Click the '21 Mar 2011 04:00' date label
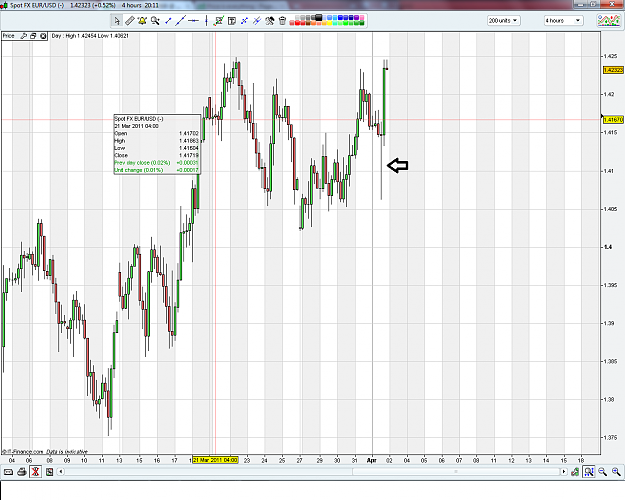The height and width of the screenshot is (500, 625). click(215, 460)
